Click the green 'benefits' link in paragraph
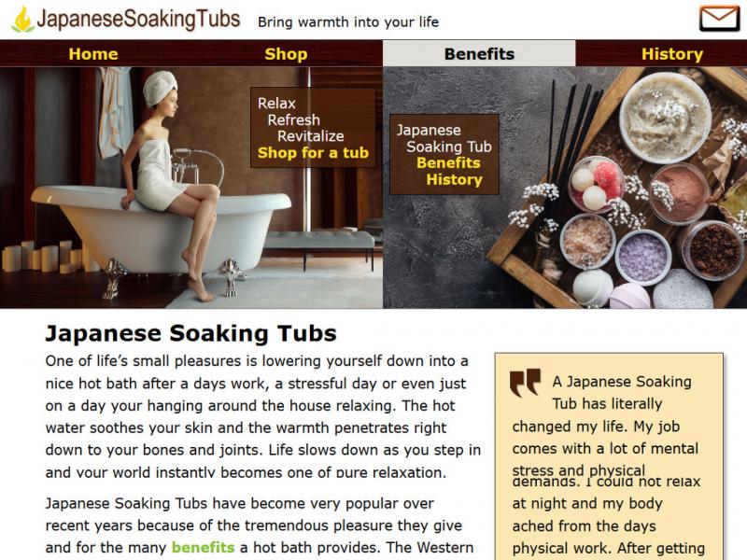 (x=203, y=547)
